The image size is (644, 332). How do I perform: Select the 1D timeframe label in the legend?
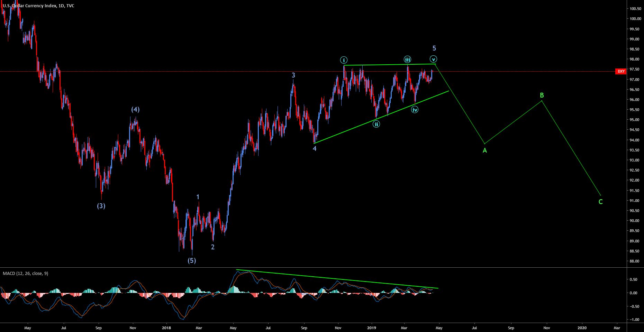pos(61,6)
